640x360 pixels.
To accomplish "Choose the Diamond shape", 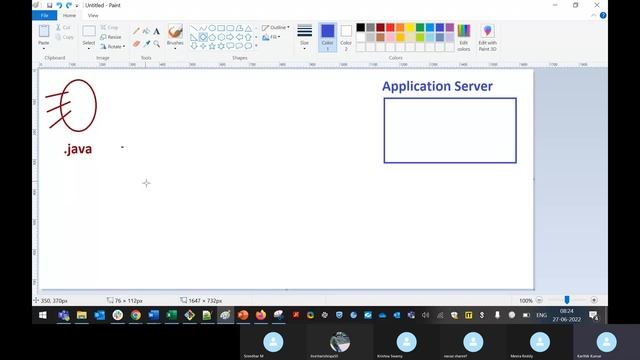I will coord(203,37).
